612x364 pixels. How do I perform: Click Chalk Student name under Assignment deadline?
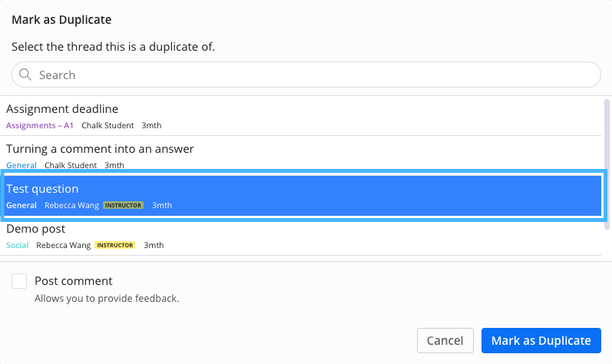(108, 125)
